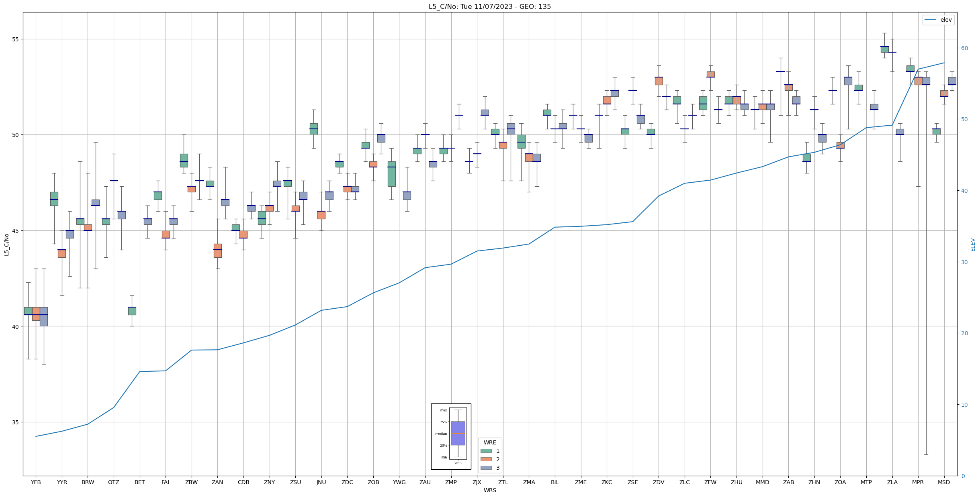Click the MTP x-axis label
Screen dimensions: 980x497
tap(866, 482)
